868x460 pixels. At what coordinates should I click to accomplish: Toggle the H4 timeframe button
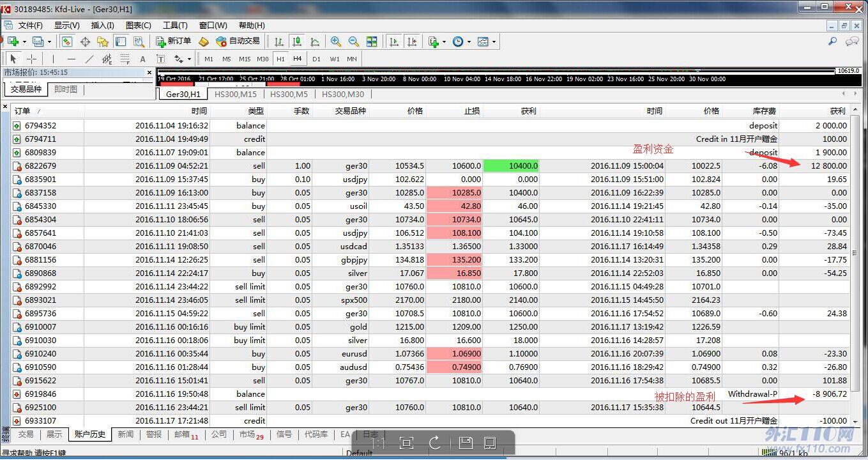click(297, 59)
